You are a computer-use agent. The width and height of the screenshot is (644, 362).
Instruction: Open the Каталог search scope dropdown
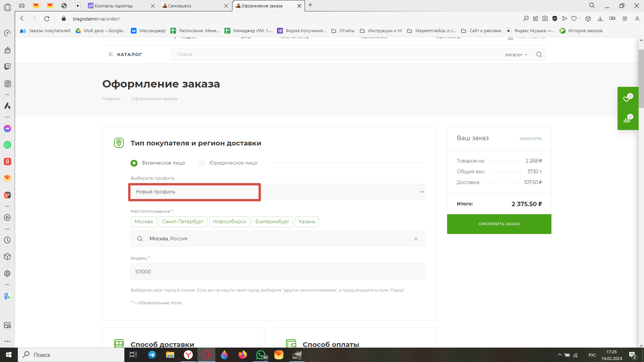point(516,55)
